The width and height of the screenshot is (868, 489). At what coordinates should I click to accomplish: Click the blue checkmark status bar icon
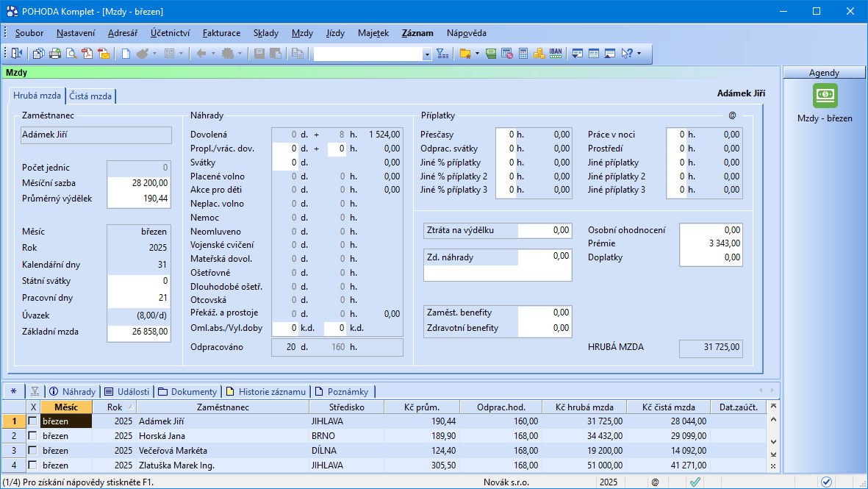click(x=826, y=482)
